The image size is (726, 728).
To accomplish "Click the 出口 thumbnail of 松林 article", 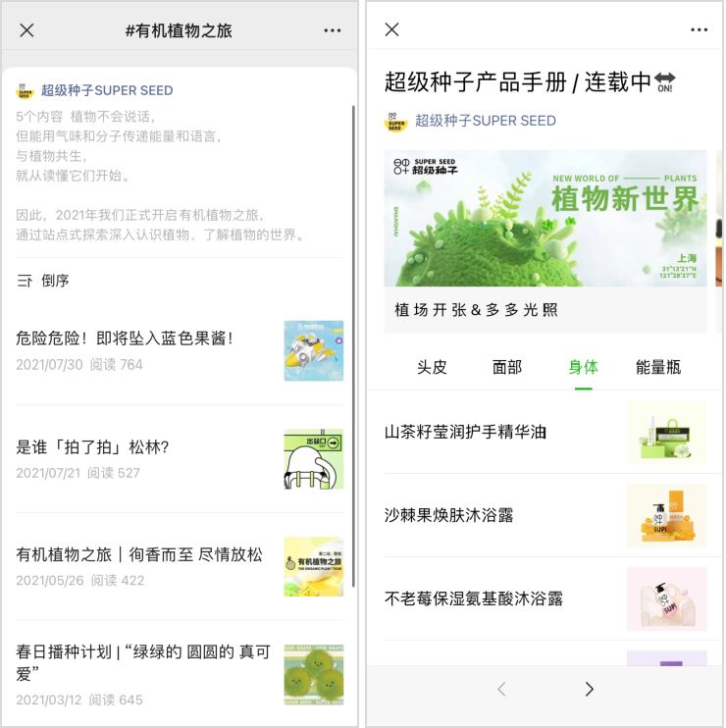I will click(314, 459).
